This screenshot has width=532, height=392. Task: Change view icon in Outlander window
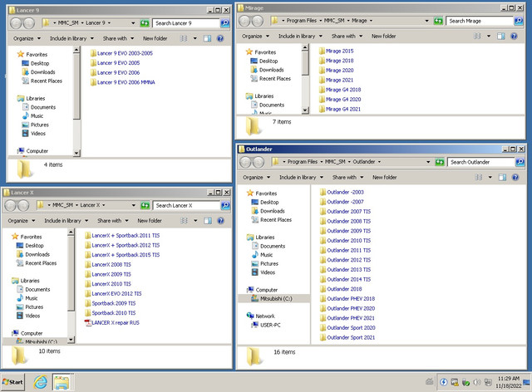point(479,177)
